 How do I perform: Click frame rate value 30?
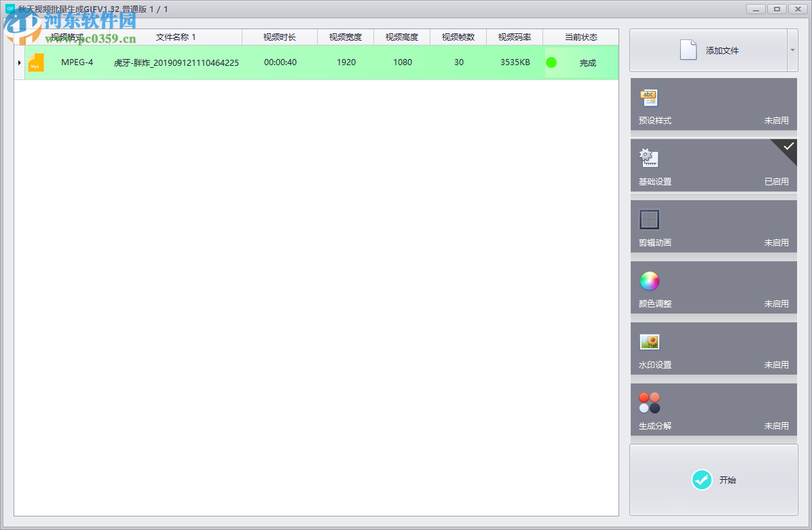[459, 62]
